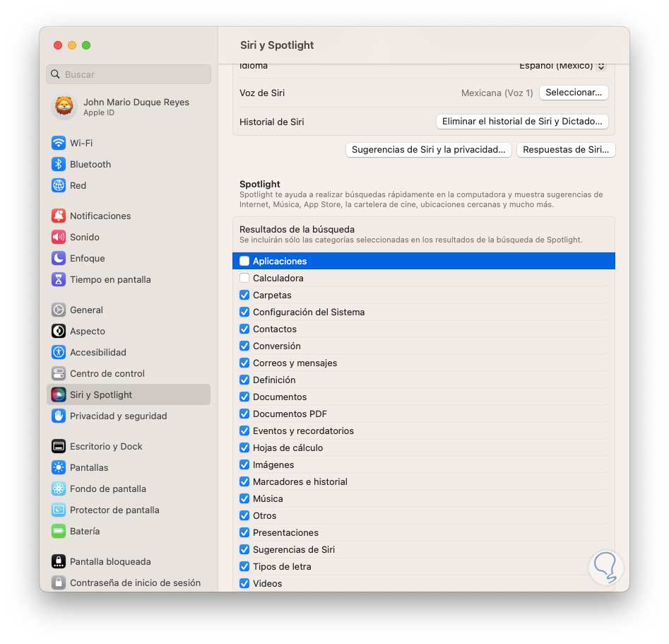This screenshot has height=644, width=669.
Task: Focus the Buscar search field
Action: click(x=129, y=74)
